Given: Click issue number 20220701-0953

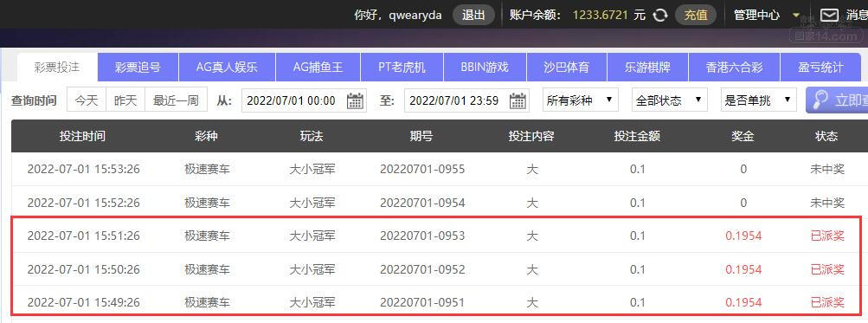Looking at the screenshot, I should 422,236.
